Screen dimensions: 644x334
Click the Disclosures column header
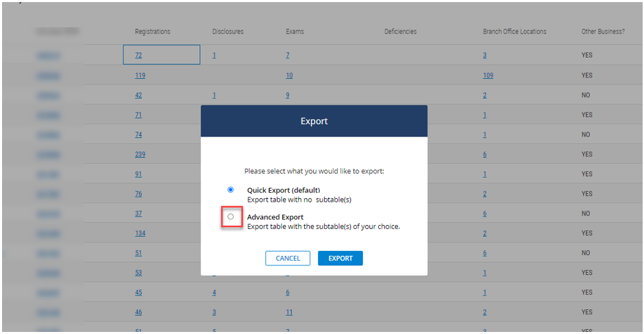[227, 32]
